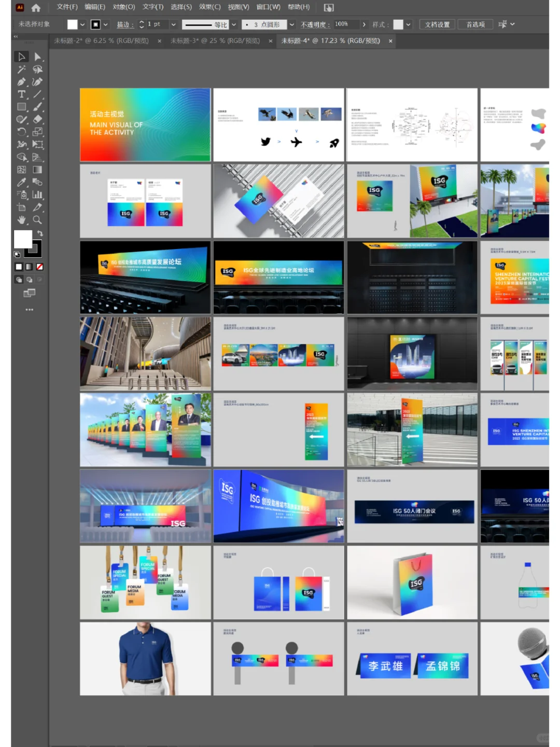Select the Shape Builder tool
The width and height of the screenshot is (560, 747).
[x=22, y=157]
